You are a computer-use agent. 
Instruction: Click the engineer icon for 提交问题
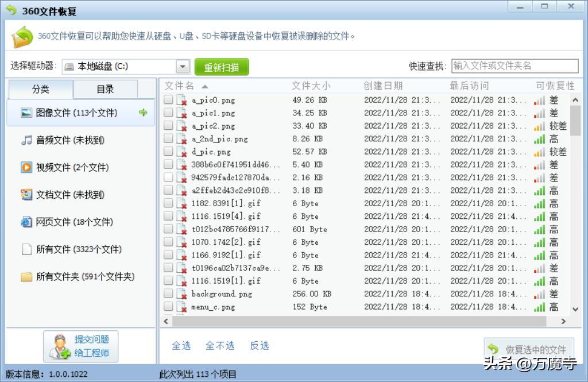coord(59,345)
